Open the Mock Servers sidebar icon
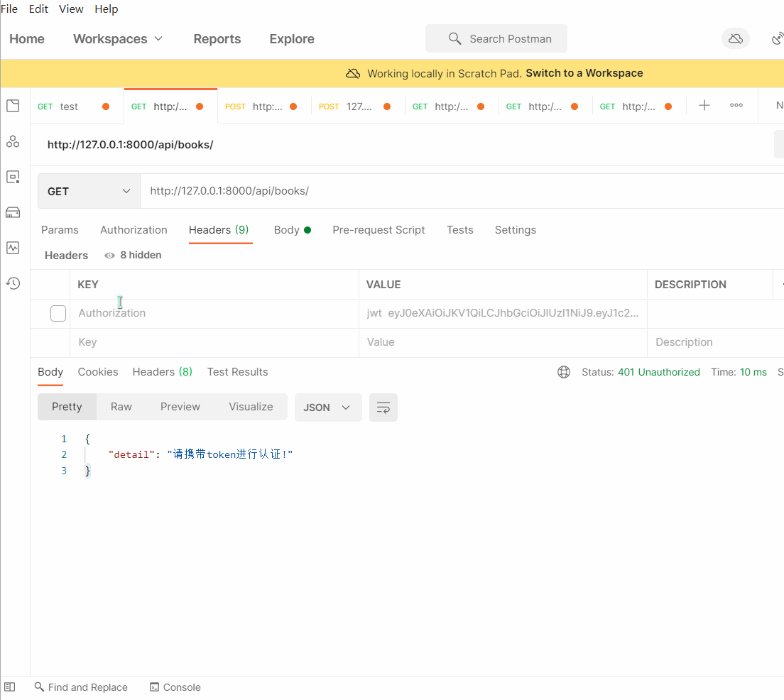784x700 pixels. pos(13,212)
